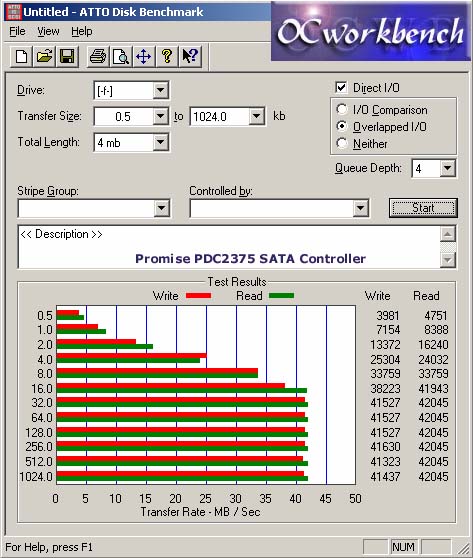
Task: Toggle the Direct I/O checkbox
Action: (341, 88)
